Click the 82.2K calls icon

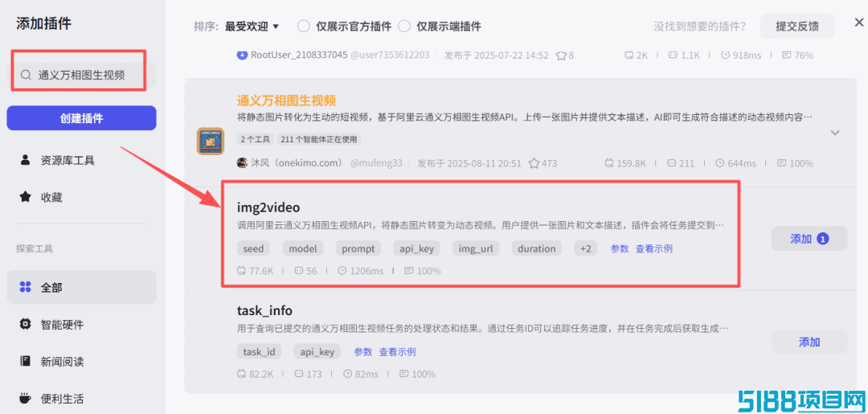(241, 374)
